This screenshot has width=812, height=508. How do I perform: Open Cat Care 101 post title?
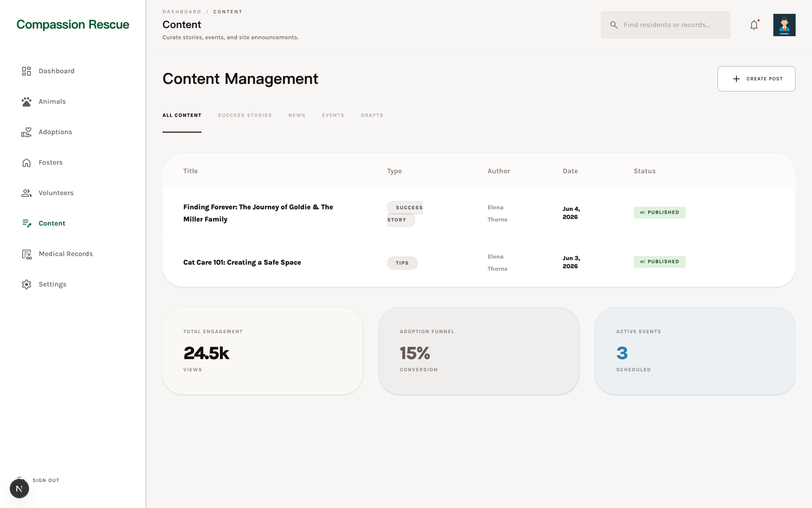[x=242, y=263]
